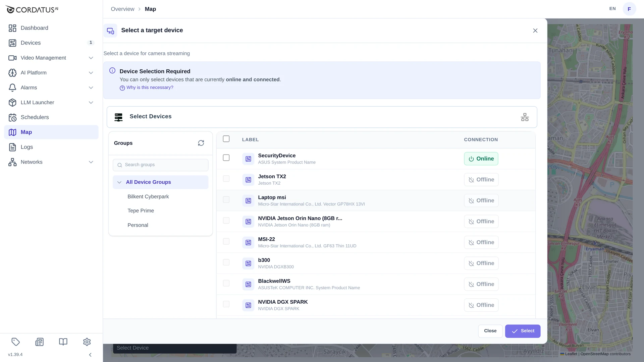The height and width of the screenshot is (362, 644).
Task: Click the Laptop msi device icon
Action: click(248, 200)
